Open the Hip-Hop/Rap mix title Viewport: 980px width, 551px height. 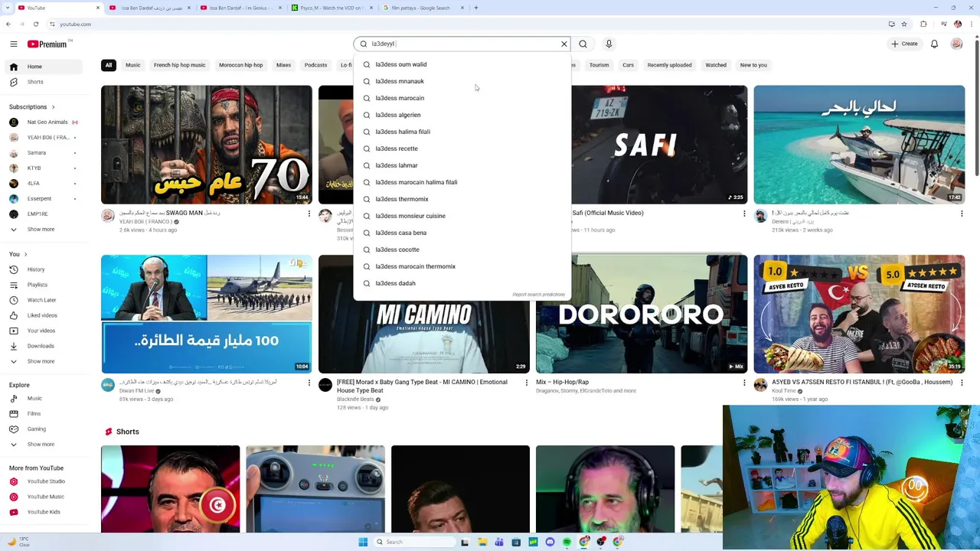click(562, 382)
